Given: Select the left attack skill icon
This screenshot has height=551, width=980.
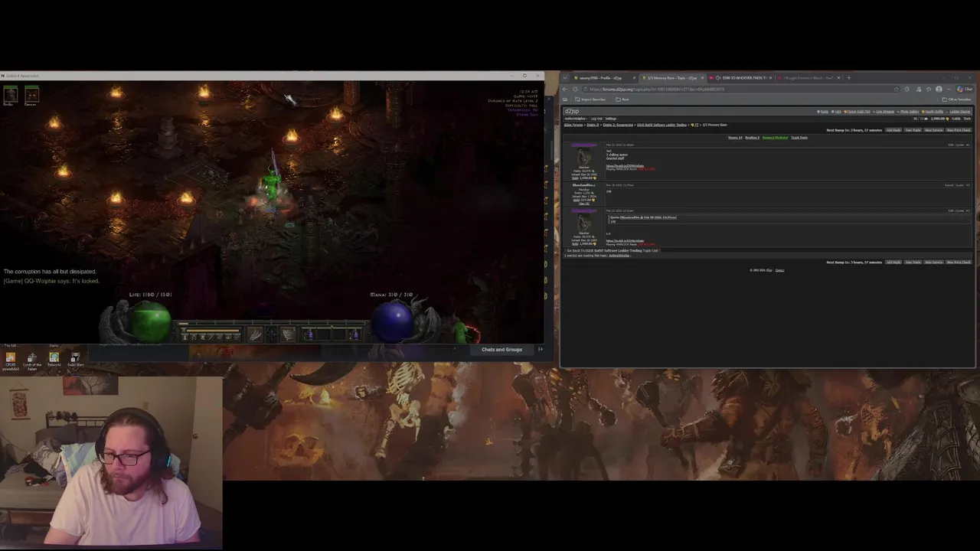Looking at the screenshot, I should point(255,334).
